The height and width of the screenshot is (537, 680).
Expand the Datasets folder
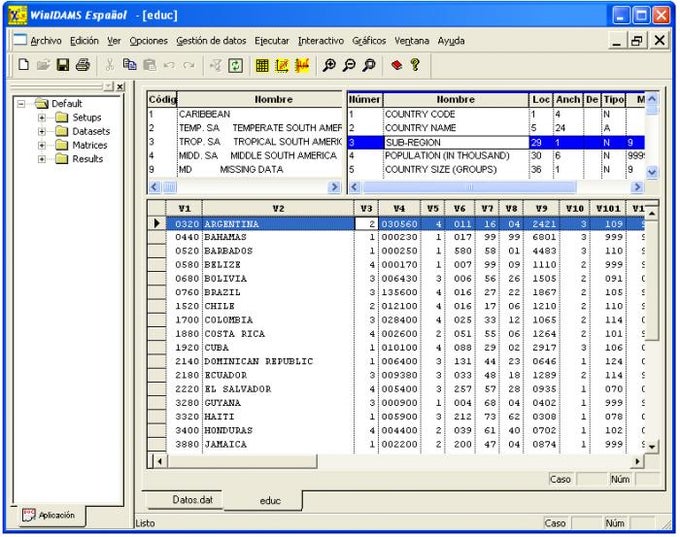pos(42,131)
